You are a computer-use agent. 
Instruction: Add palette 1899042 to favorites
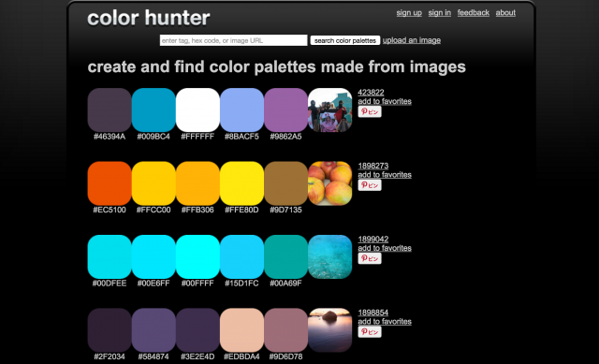[x=385, y=248]
